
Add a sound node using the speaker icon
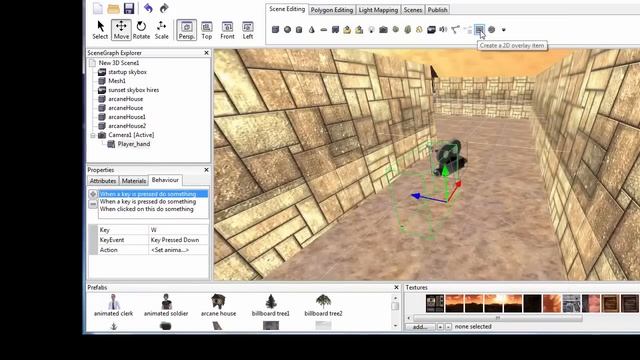443,29
